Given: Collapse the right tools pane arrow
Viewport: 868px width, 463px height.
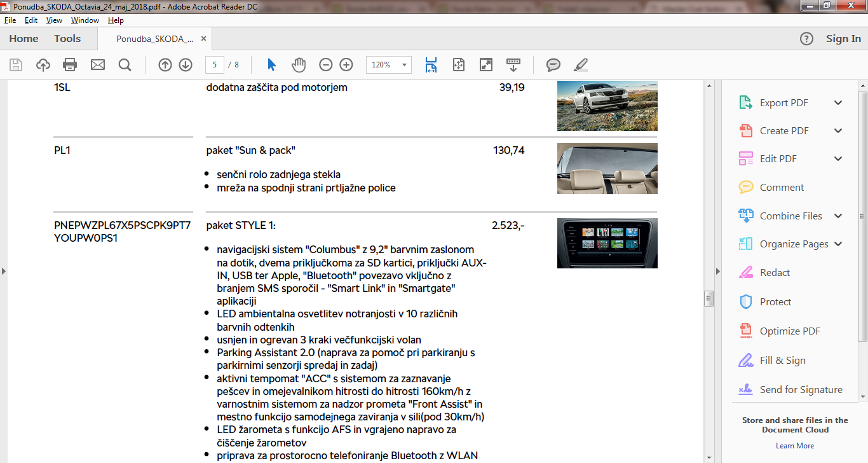Looking at the screenshot, I should pyautogui.click(x=718, y=272).
